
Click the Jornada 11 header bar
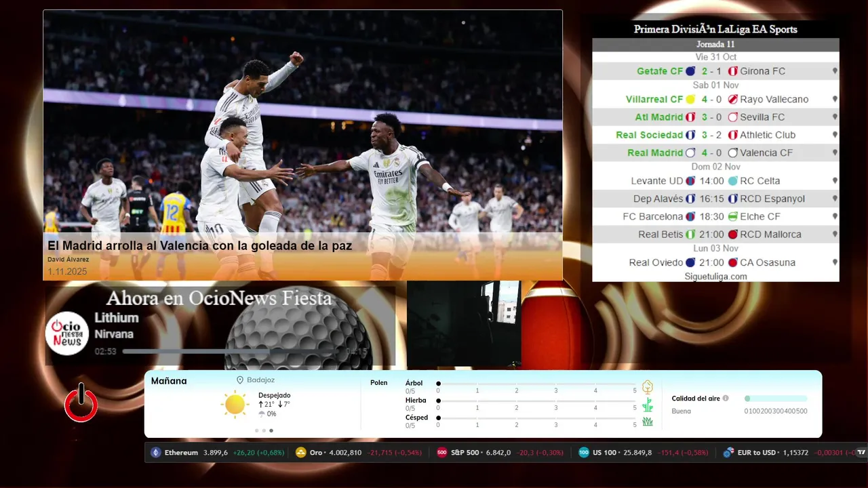point(715,44)
